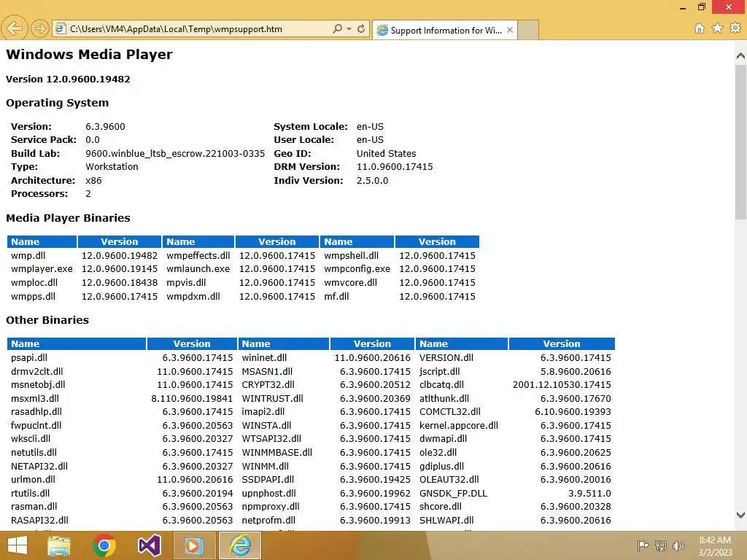Image resolution: width=747 pixels, height=560 pixels.
Task: Click the upnphost.dll entry
Action: [268, 494]
